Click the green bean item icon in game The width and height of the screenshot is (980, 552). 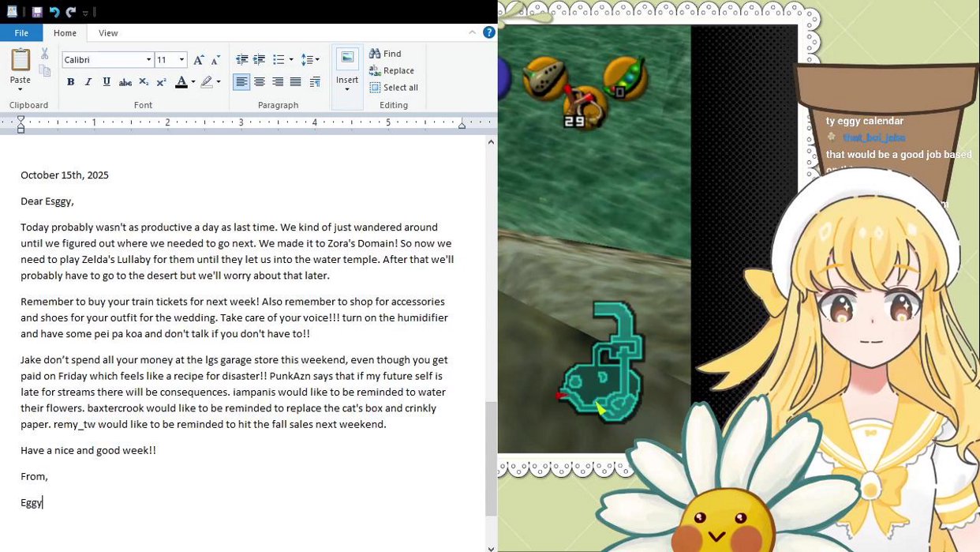626,77
